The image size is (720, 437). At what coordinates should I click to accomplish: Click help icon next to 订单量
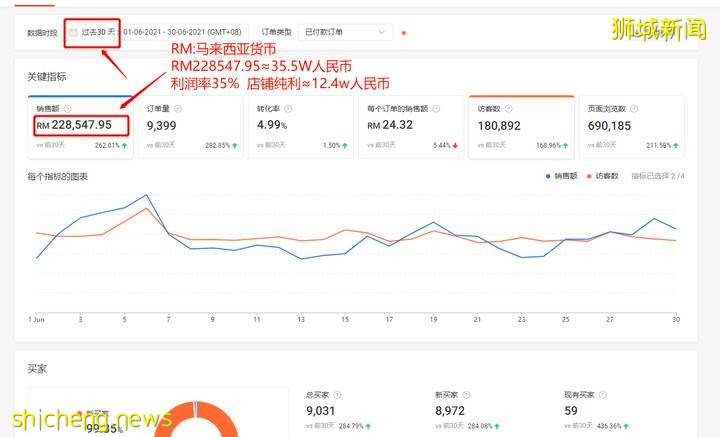[x=178, y=109]
